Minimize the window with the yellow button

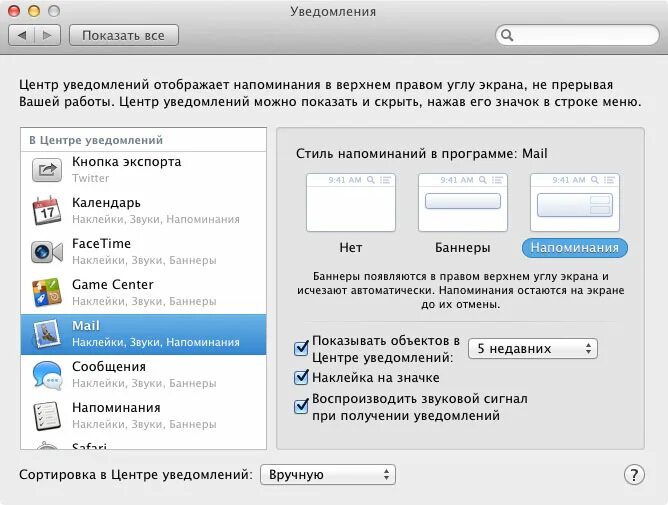click(x=34, y=11)
